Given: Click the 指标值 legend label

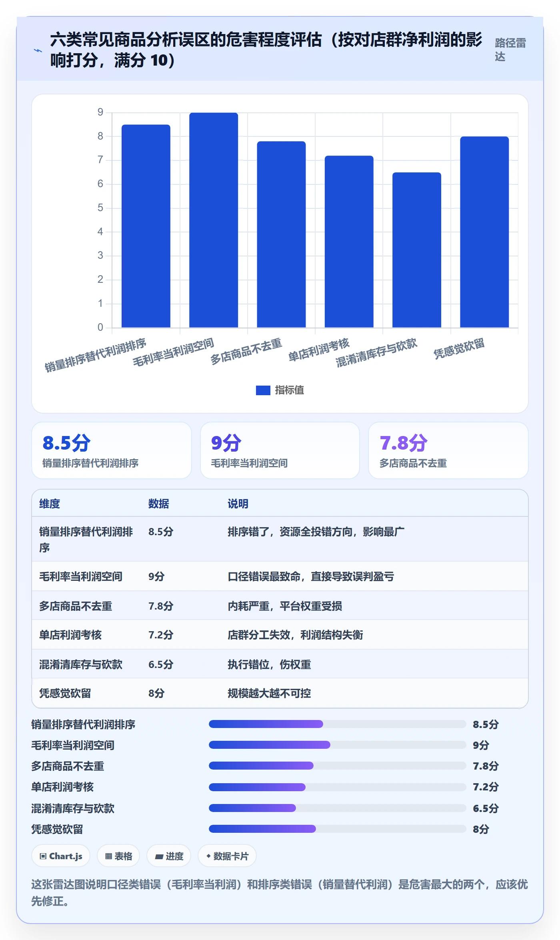Looking at the screenshot, I should click(290, 390).
